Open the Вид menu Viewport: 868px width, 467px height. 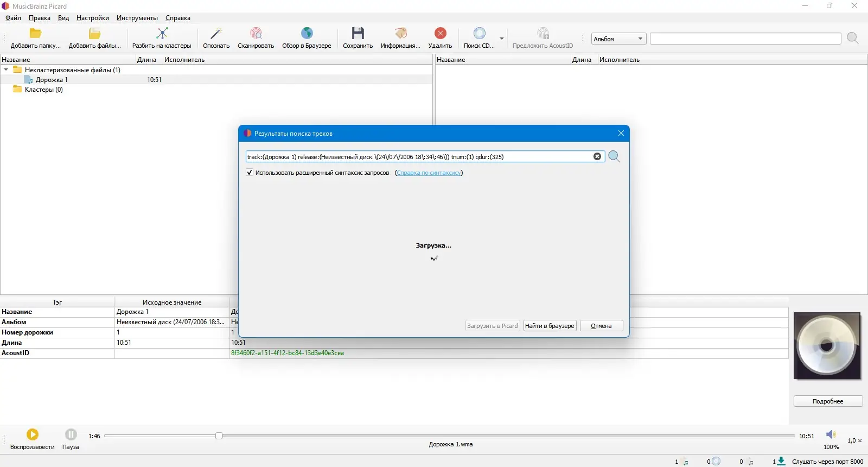(x=63, y=18)
